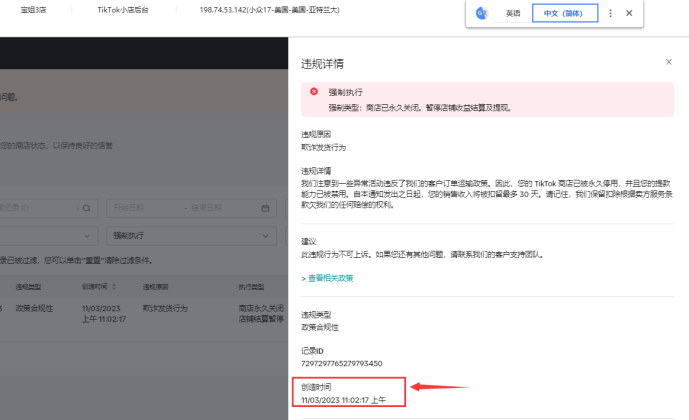689x420 pixels.
Task: Click calendar icon in date range field
Action: point(265,208)
